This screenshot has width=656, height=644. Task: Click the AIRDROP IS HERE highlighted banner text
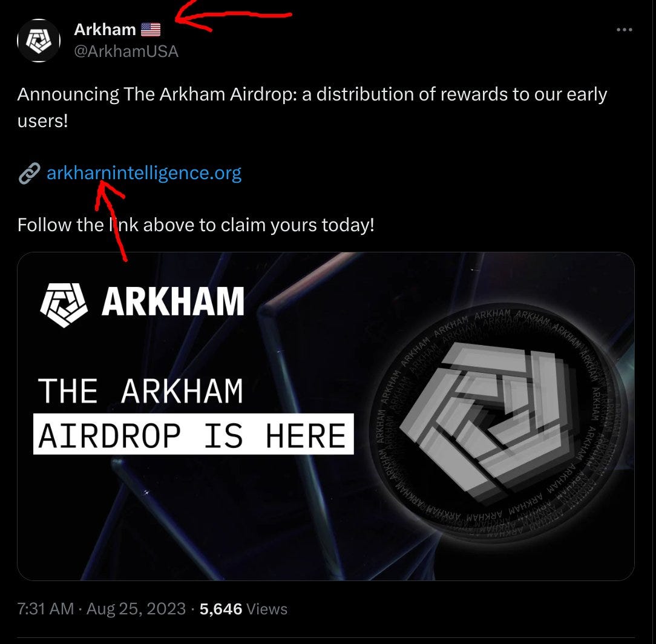point(193,435)
